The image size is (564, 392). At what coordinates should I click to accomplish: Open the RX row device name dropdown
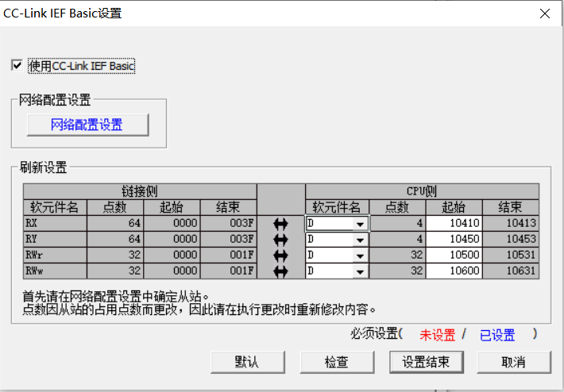[360, 224]
